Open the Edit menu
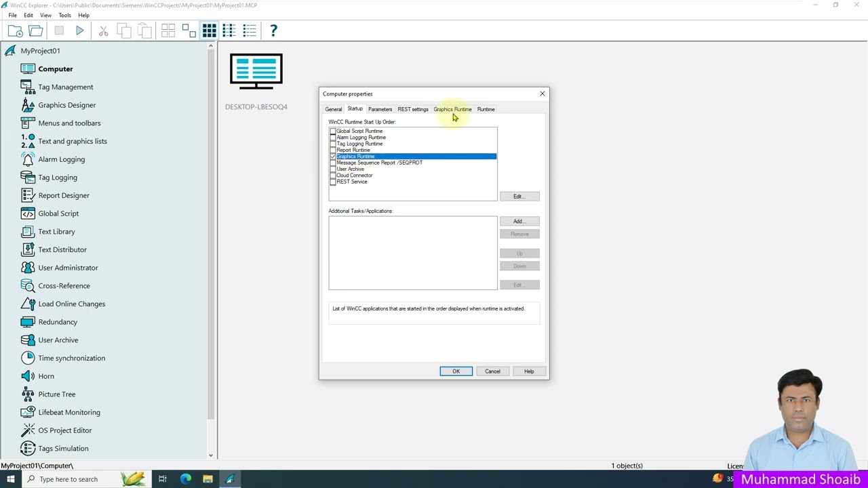Screen dimensions: 868x488 (28, 15)
